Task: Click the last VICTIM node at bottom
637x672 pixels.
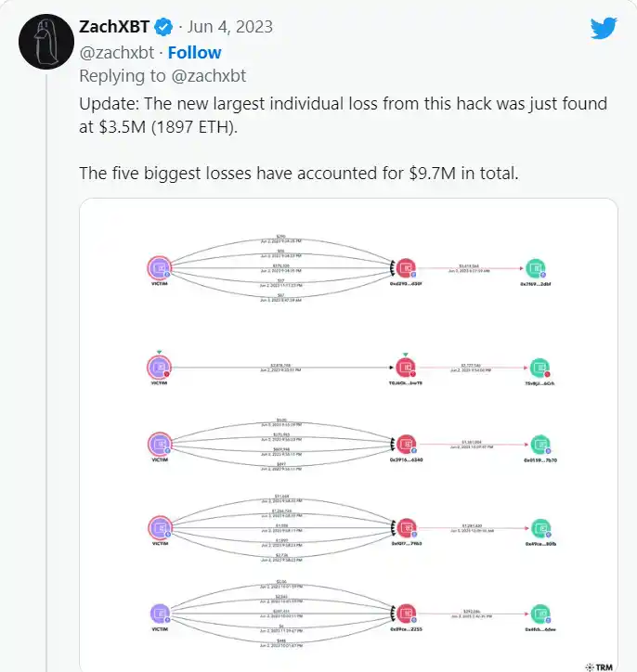Action: coord(160,613)
